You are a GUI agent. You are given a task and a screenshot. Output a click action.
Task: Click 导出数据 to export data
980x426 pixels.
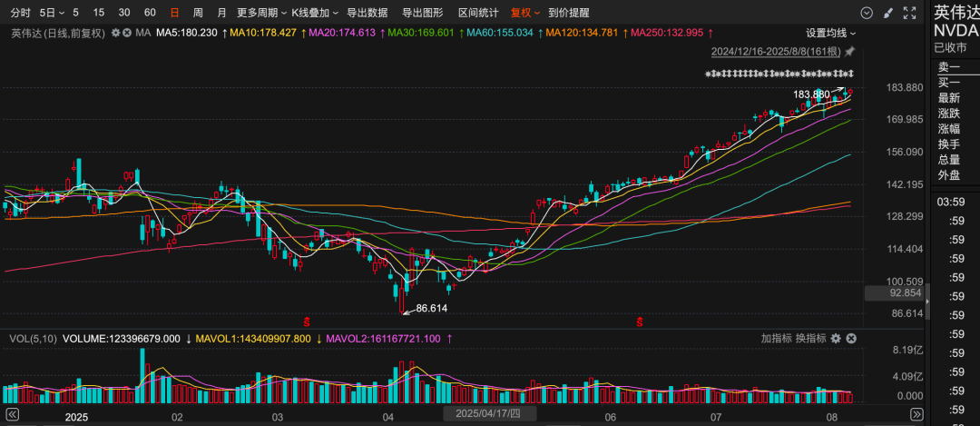[x=367, y=13]
